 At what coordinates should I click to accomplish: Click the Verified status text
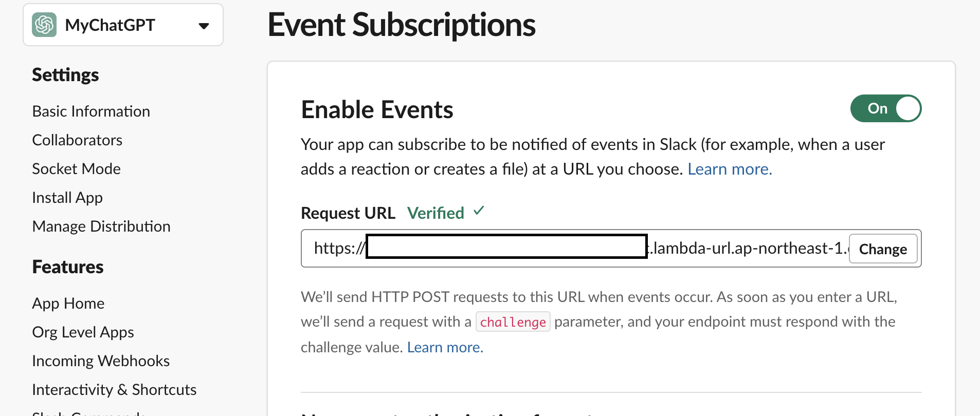(435, 213)
